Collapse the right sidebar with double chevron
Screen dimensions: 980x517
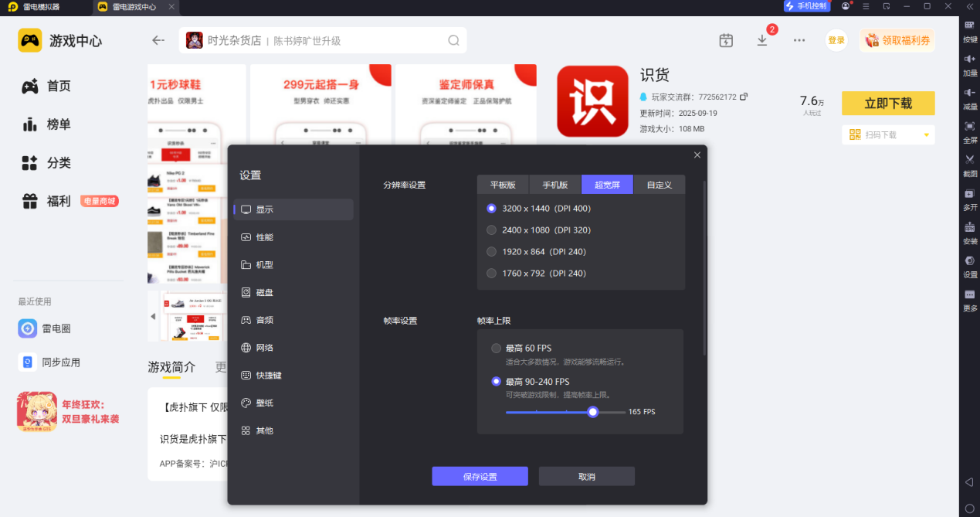pos(969,6)
